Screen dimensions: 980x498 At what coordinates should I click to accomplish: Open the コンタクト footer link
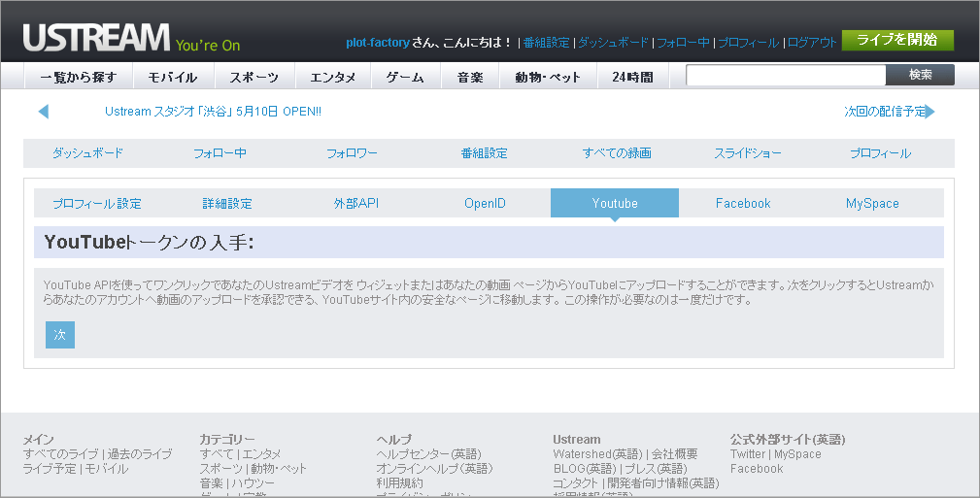point(576,483)
